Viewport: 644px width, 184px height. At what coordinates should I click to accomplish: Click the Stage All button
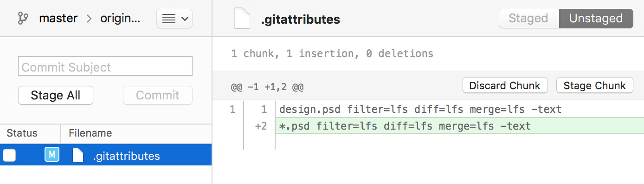point(56,95)
